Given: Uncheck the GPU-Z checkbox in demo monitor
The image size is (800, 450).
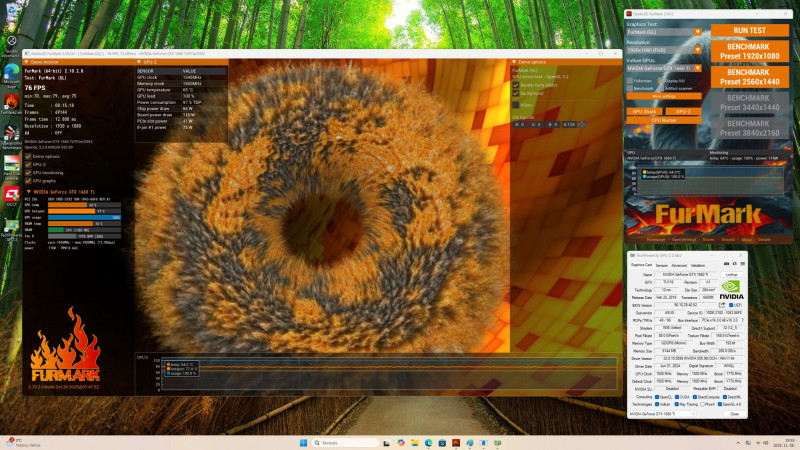Looking at the screenshot, I should (x=28, y=165).
